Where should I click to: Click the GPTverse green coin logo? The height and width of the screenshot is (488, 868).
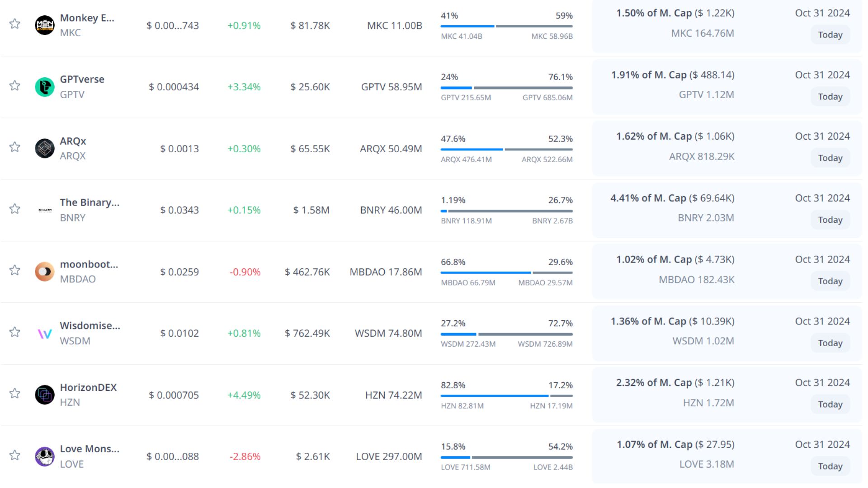coord(45,87)
